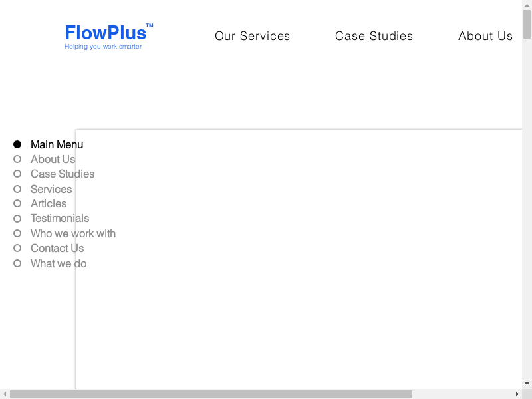Click the vertical scrollbar down arrow
Image resolution: width=532 pixels, height=399 pixels.
coord(527,384)
